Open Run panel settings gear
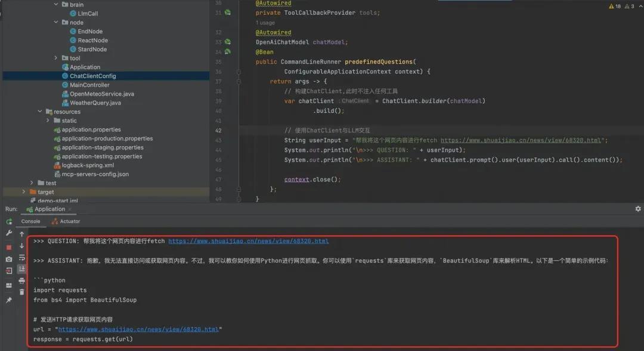644x351 pixels. pos(638,209)
